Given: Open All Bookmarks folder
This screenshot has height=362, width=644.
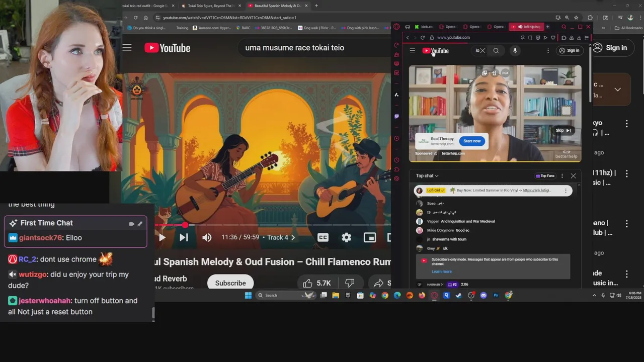Looking at the screenshot, I should [628, 28].
